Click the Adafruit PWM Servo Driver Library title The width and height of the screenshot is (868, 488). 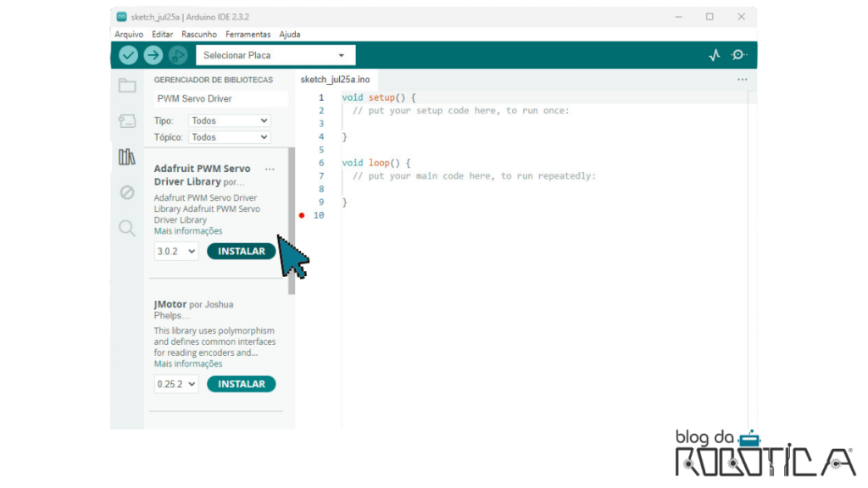click(202, 175)
